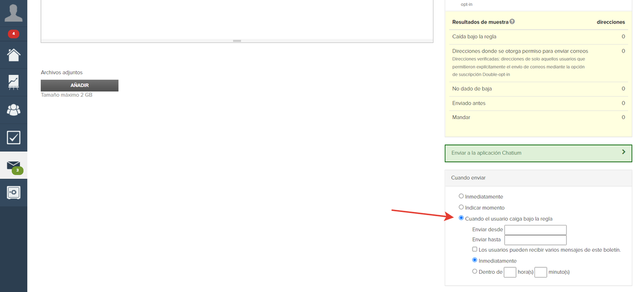Grab the editor resize handle bar
The height and width of the screenshot is (292, 644).
(237, 41)
